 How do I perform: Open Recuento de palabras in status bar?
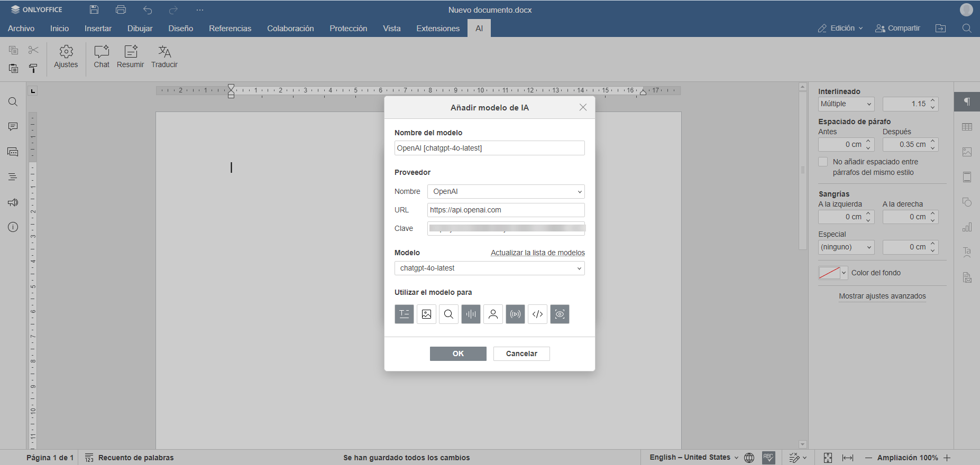point(130,458)
